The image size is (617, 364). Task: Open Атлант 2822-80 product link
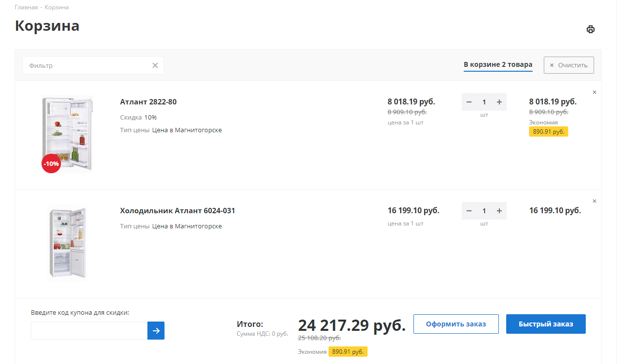point(148,102)
